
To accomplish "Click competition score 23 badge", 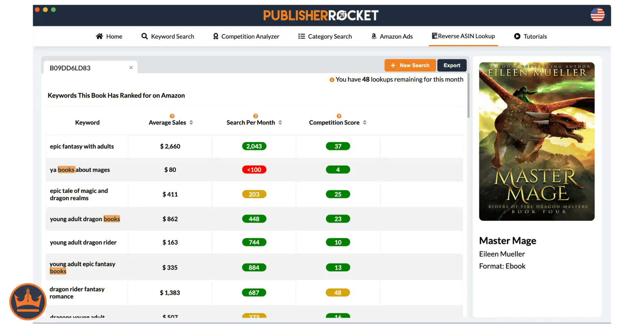I will pos(338,219).
